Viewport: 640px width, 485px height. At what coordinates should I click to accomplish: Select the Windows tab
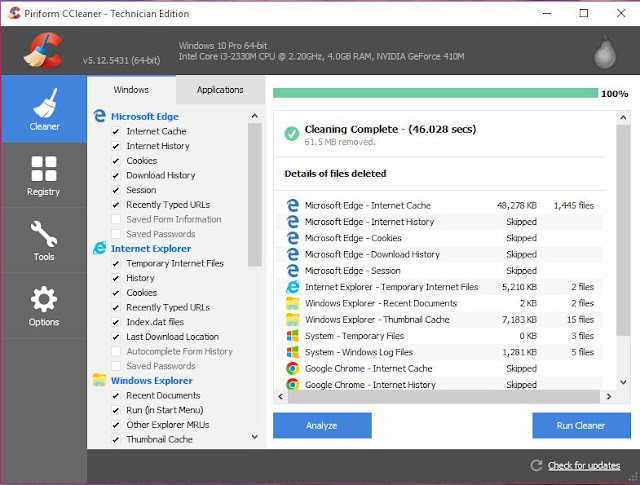pos(131,90)
